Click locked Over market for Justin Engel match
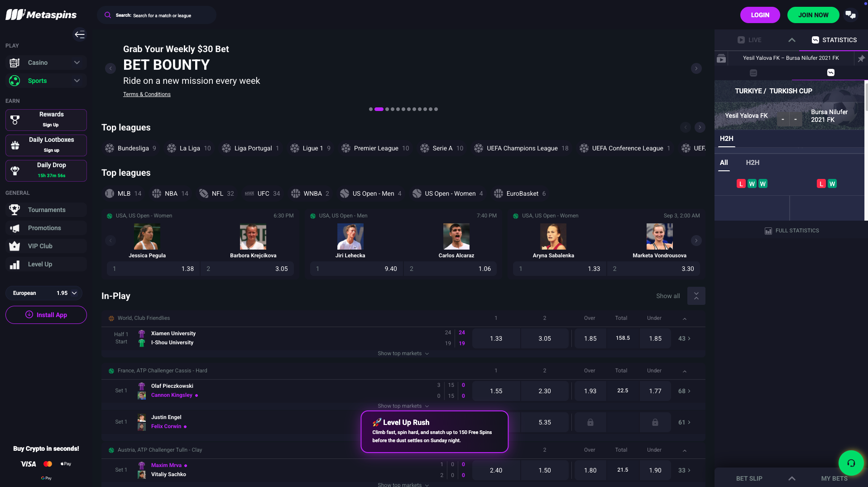The width and height of the screenshot is (868, 487). pos(590,422)
